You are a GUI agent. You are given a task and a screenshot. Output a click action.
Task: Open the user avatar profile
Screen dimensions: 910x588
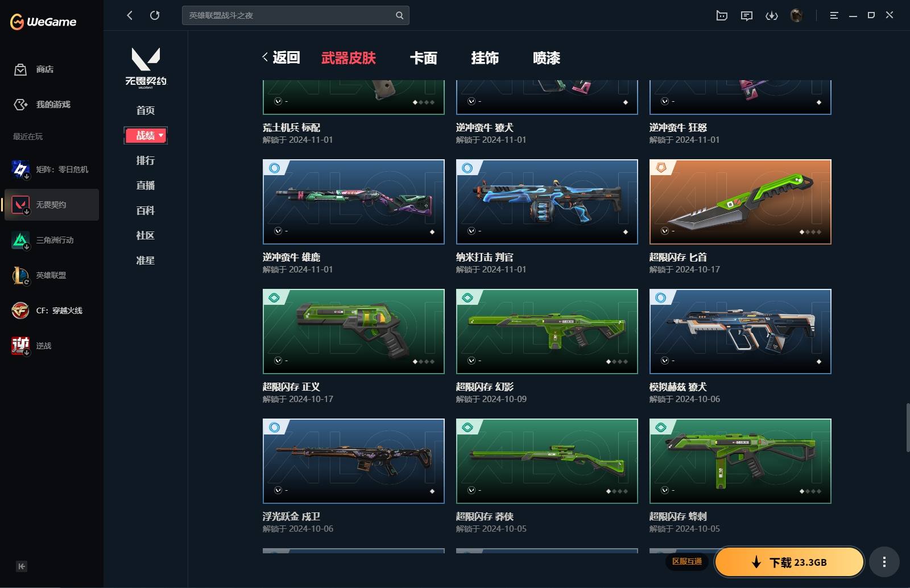(797, 15)
